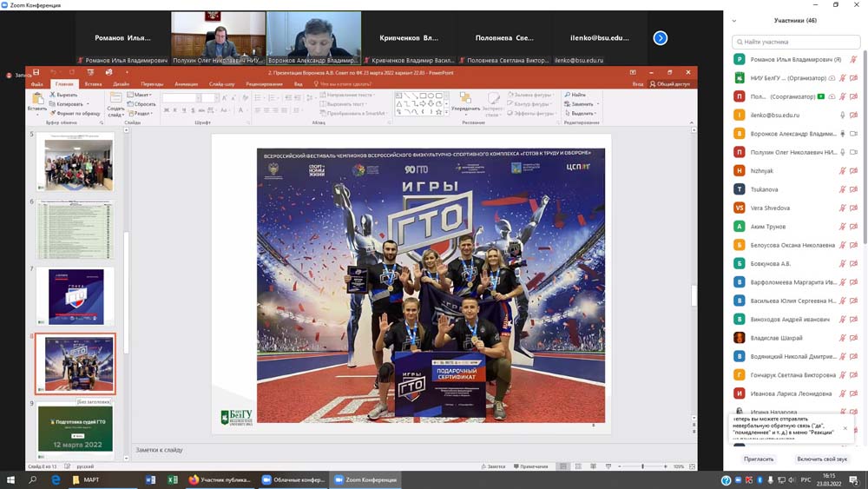
Task: Click Создать слайд icon in ribbon
Action: (x=115, y=99)
